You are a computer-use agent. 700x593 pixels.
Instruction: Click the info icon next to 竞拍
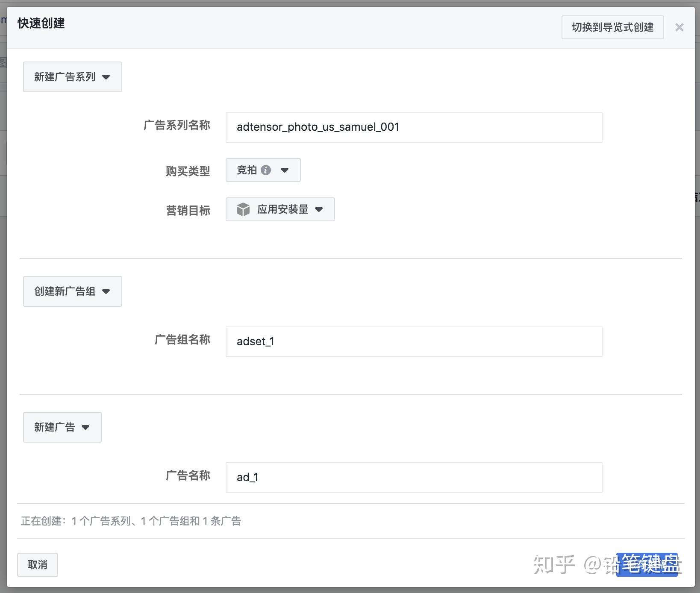click(x=266, y=170)
